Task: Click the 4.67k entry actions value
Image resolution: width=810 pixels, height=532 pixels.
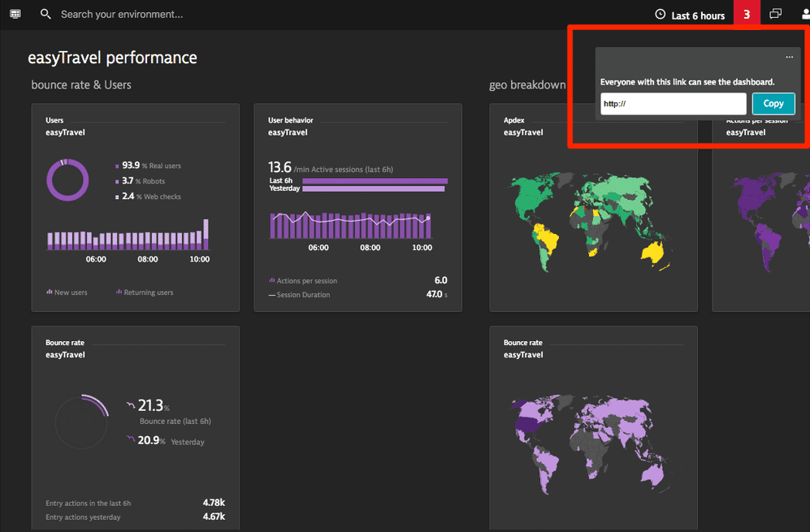Action: 214,517
